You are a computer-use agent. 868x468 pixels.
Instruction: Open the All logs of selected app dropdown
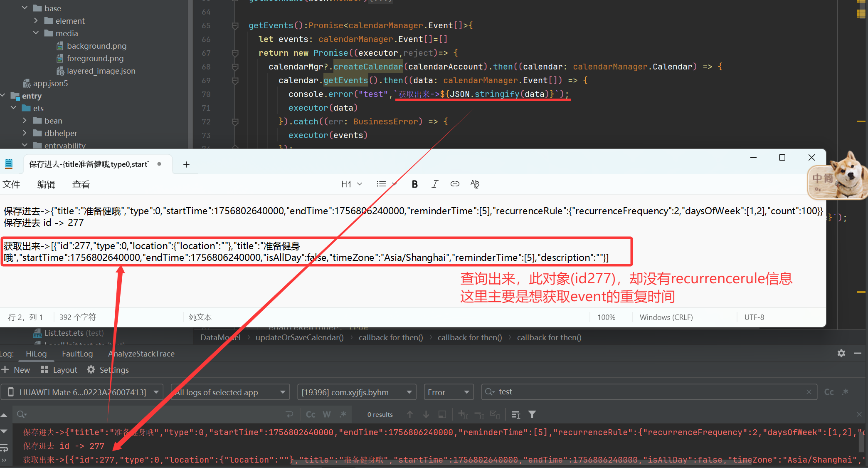coord(230,392)
